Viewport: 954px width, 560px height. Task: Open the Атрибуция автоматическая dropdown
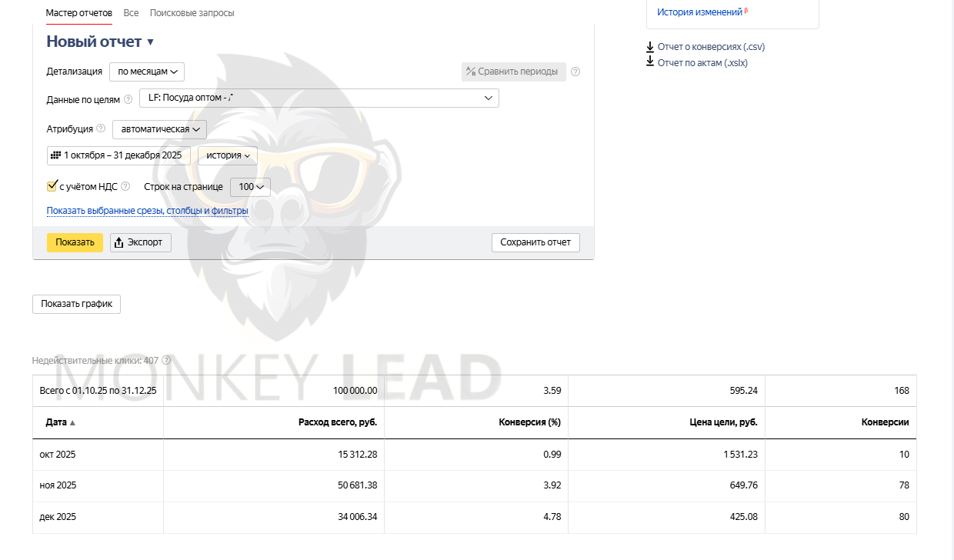point(159,129)
